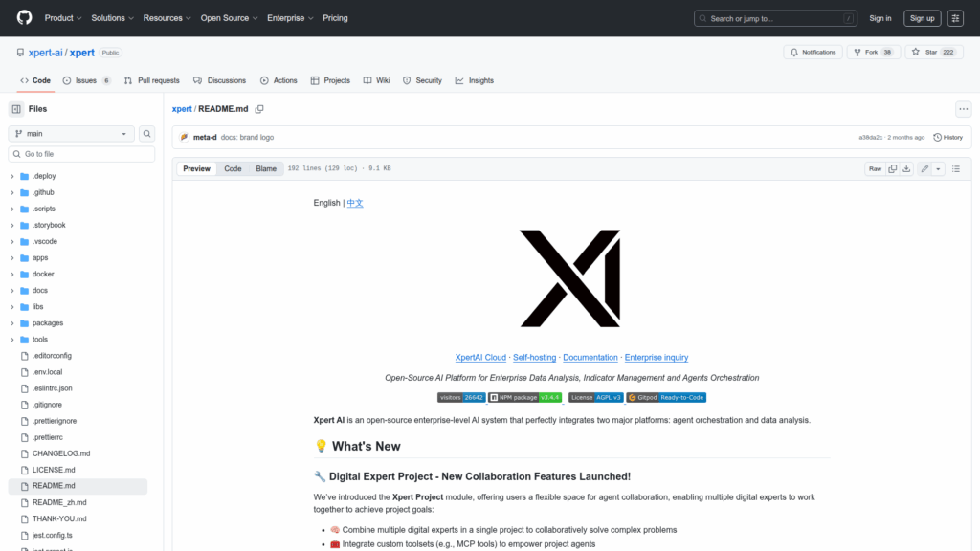Open the Discussions tab
This screenshot has width=980, height=551.
[219, 80]
